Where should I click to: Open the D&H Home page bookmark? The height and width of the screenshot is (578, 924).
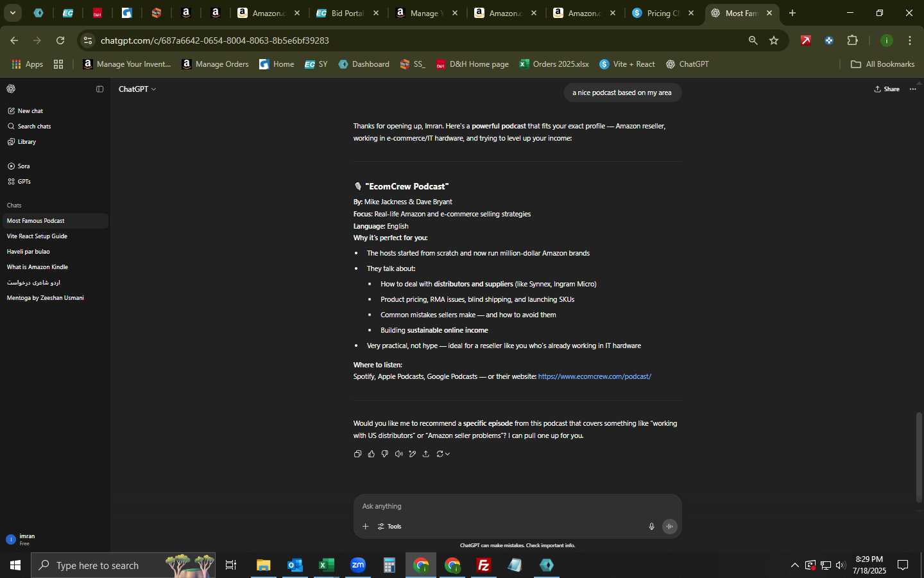click(473, 64)
